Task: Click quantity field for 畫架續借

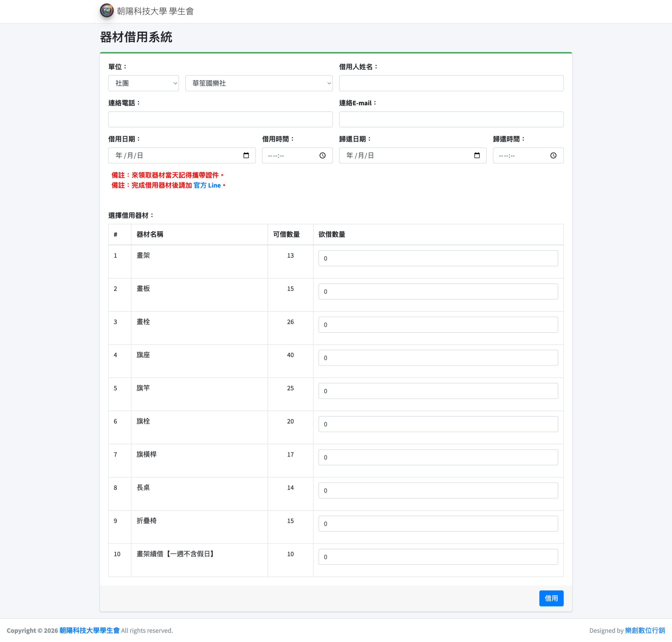Action: coord(438,557)
